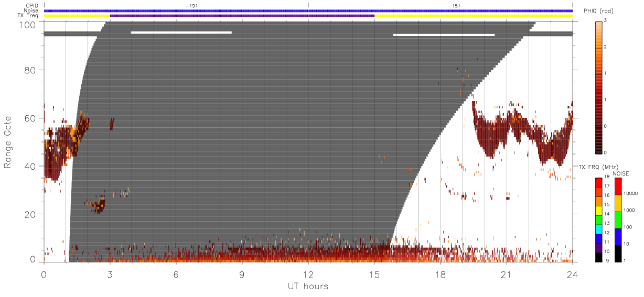
Task: Click the PHI0 gradient colorbar
Action: pyautogui.click(x=599, y=86)
